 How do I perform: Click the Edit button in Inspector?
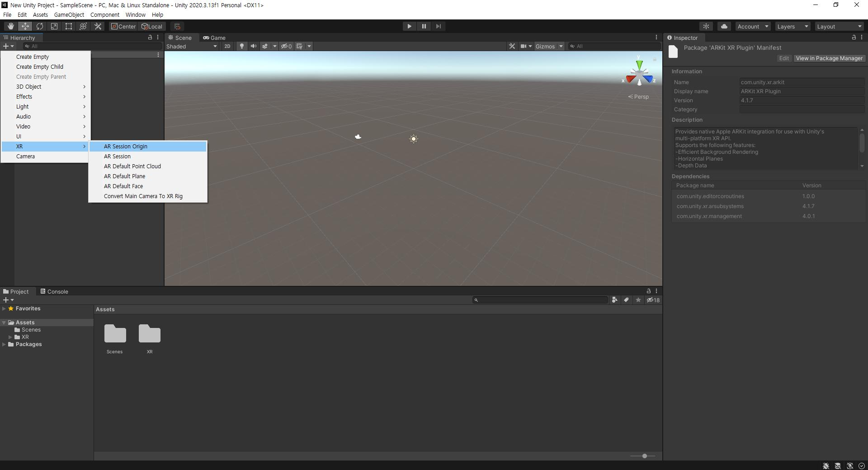pos(784,58)
